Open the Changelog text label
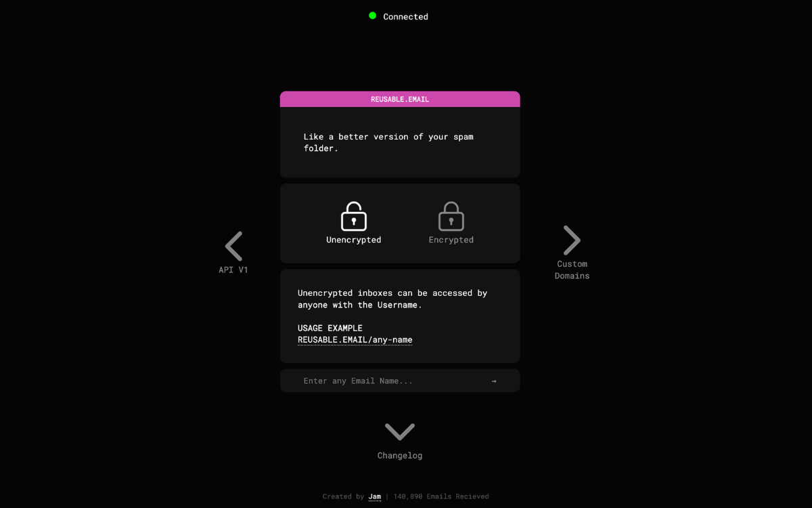The width and height of the screenshot is (812, 508). click(x=400, y=456)
